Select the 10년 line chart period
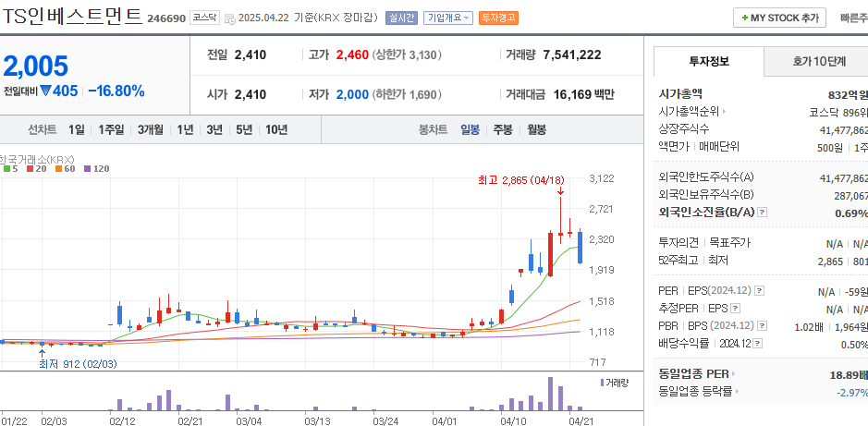868x426 pixels. tap(276, 130)
